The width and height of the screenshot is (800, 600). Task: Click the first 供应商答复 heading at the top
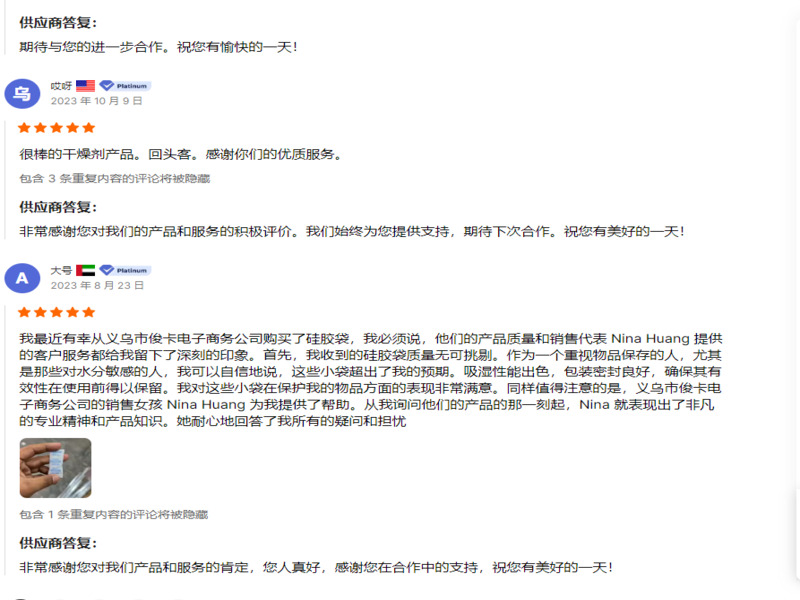coord(58,22)
